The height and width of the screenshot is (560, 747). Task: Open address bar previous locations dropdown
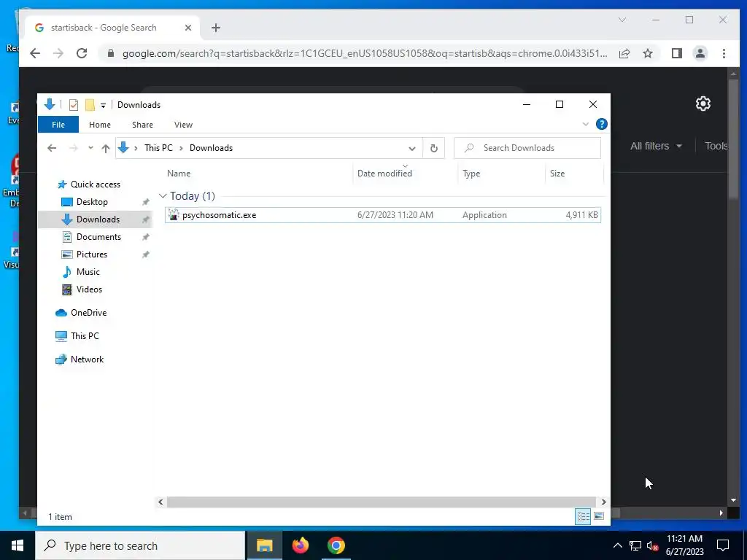click(412, 148)
